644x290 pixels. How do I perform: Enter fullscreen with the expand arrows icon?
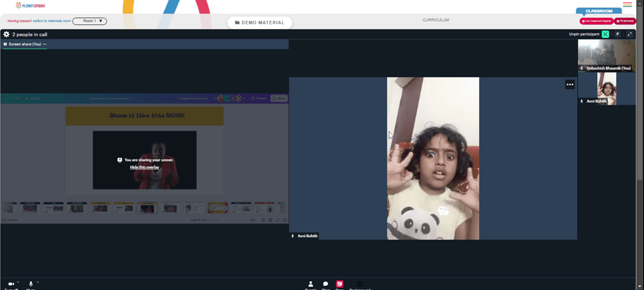click(x=630, y=34)
